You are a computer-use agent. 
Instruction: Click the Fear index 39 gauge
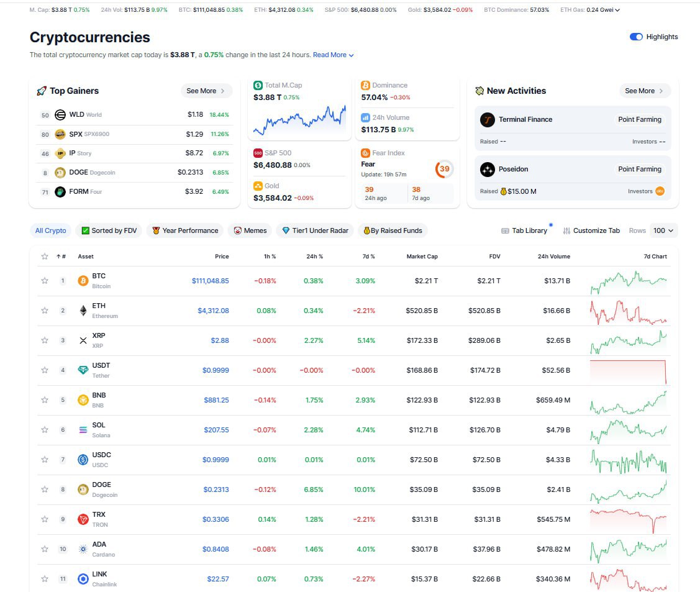pyautogui.click(x=444, y=169)
